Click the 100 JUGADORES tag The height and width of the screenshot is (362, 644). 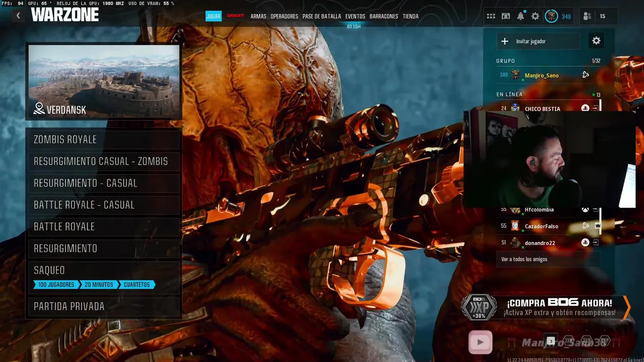(x=56, y=285)
